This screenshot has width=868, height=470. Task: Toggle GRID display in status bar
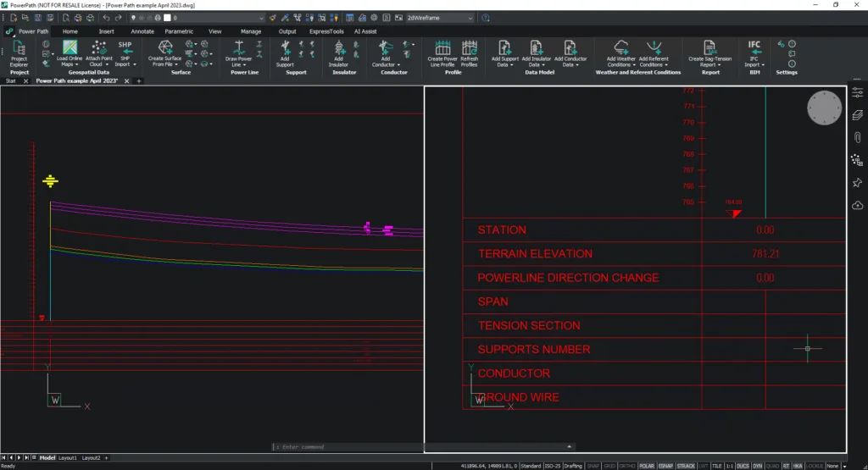609,466
